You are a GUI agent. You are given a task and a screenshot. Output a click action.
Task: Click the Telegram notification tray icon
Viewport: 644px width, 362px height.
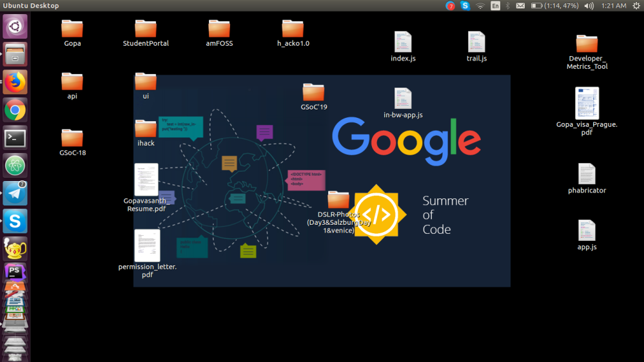[450, 6]
